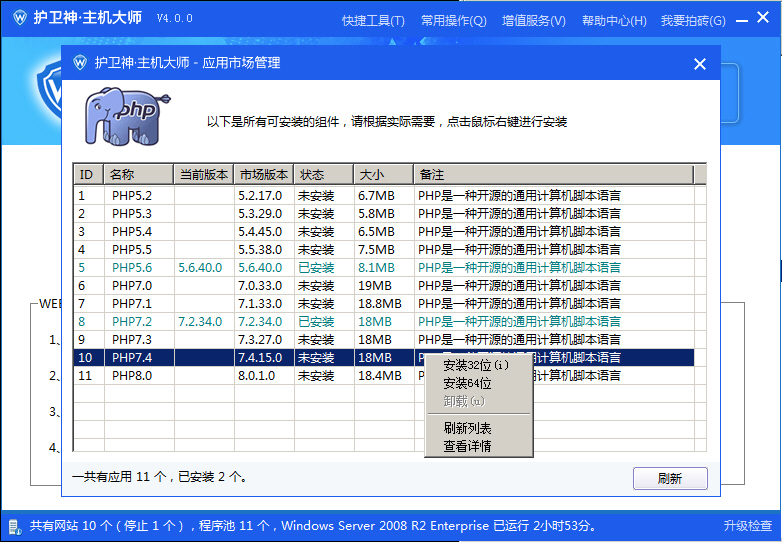Click current version 5.6.40.0 cell

pyautogui.click(x=200, y=268)
